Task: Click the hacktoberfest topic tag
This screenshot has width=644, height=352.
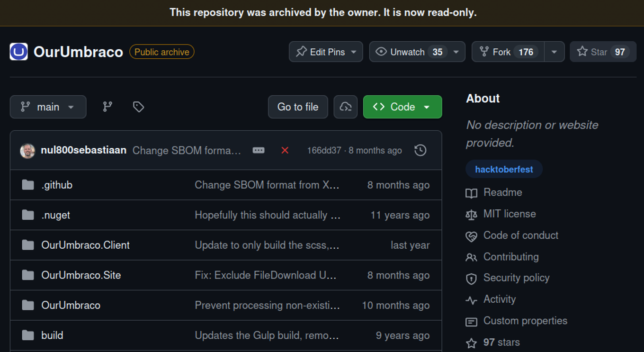Action: 504,169
